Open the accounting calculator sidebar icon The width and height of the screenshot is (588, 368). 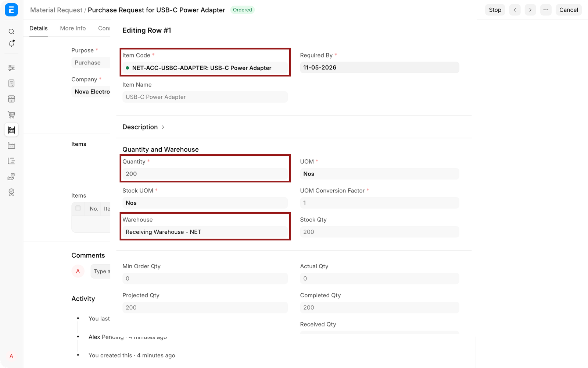(x=11, y=84)
